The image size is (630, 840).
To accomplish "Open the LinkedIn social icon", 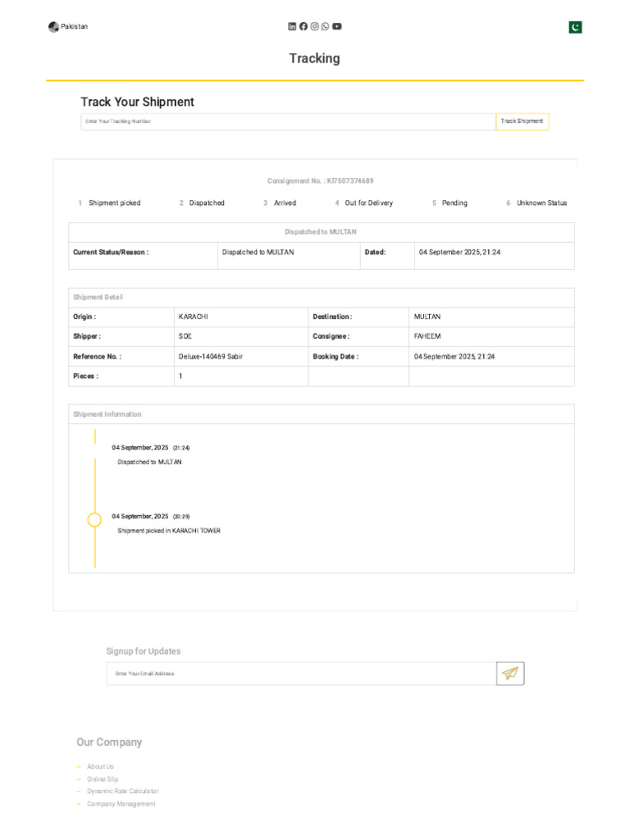I will pyautogui.click(x=292, y=26).
